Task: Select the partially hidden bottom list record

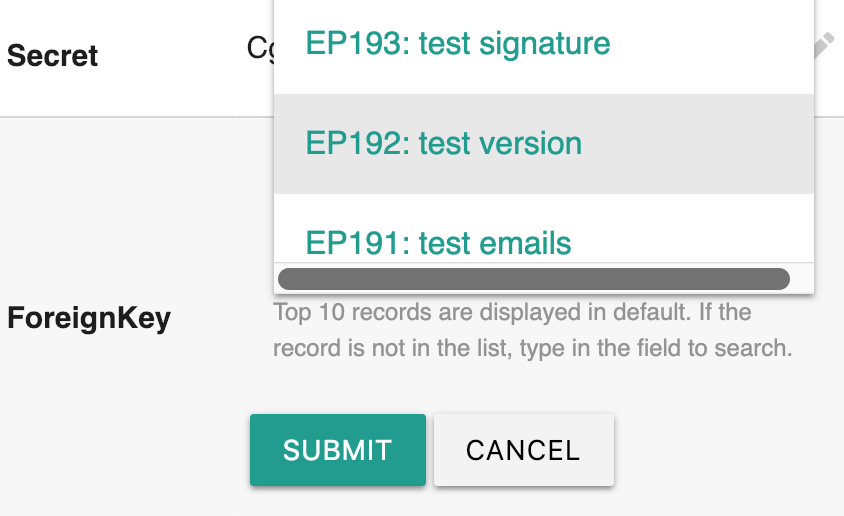Action: tap(439, 242)
